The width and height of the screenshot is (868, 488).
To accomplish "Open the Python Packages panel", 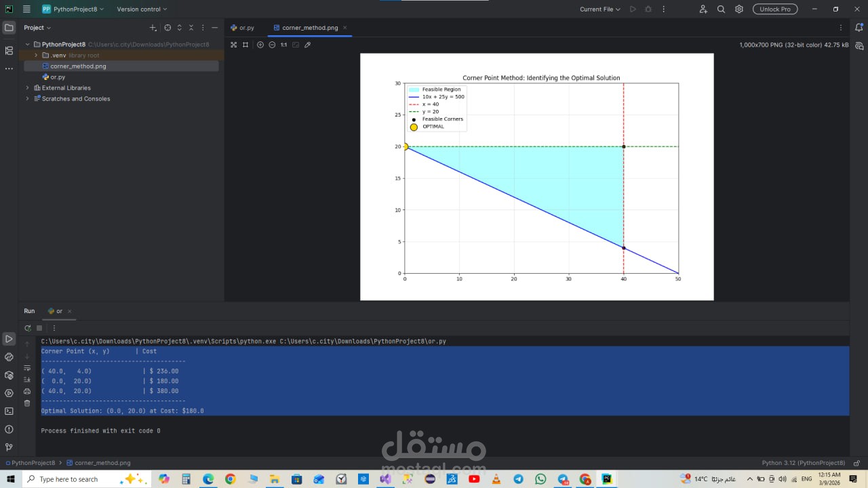I will [x=9, y=375].
